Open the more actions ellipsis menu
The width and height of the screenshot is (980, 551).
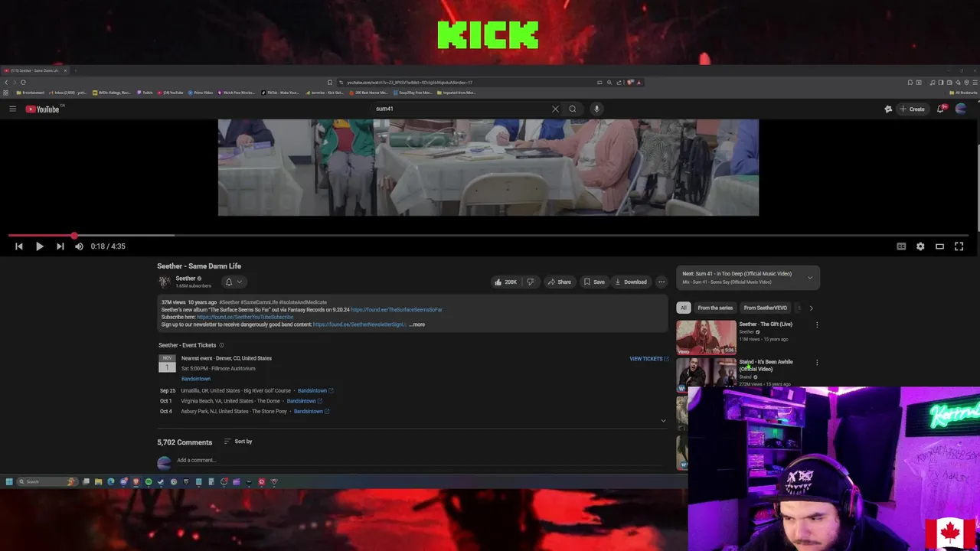(661, 282)
